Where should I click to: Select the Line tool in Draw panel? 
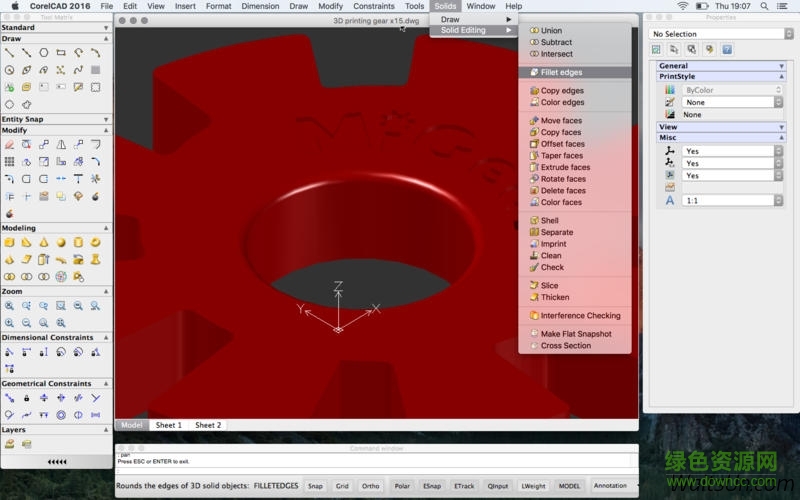click(x=9, y=52)
